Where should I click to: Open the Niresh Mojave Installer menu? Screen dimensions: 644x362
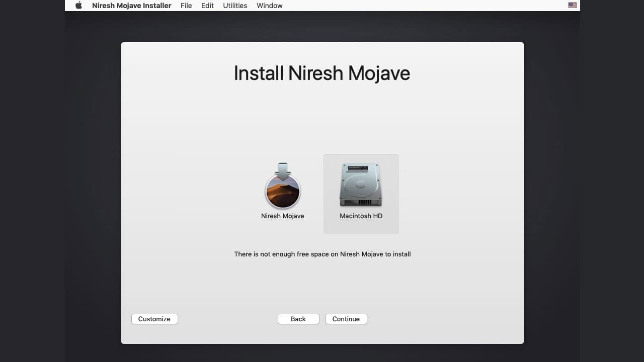[131, 6]
